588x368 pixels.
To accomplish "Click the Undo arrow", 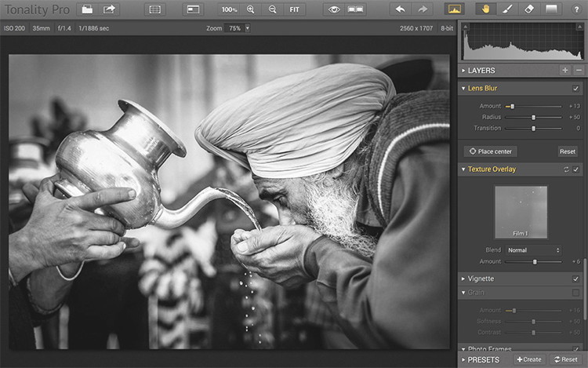I will pyautogui.click(x=401, y=9).
